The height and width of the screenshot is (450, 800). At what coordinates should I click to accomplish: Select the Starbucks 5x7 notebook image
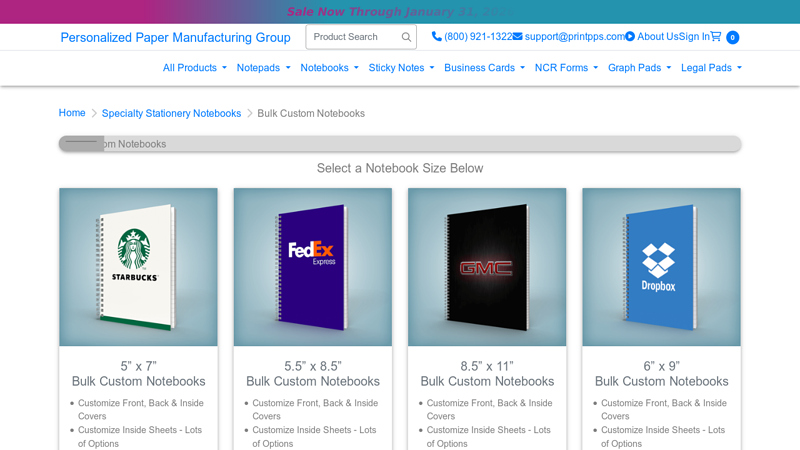point(138,267)
